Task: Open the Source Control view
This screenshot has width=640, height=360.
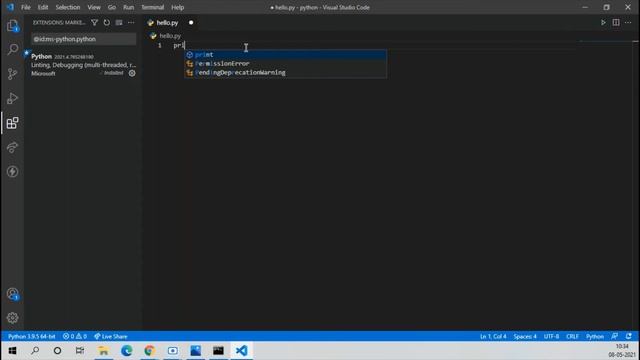Action: pos(13,74)
